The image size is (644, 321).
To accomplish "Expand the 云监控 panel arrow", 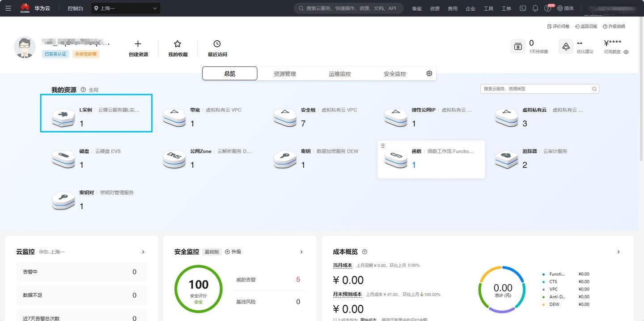I will (x=143, y=252).
